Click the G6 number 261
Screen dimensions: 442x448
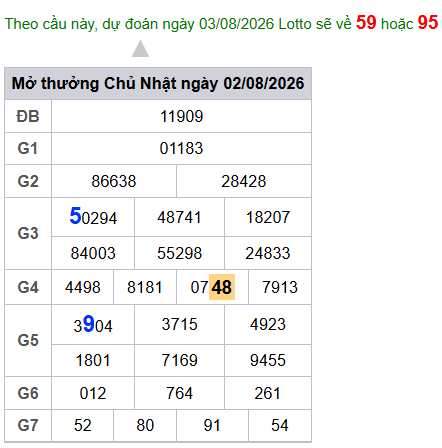click(268, 393)
